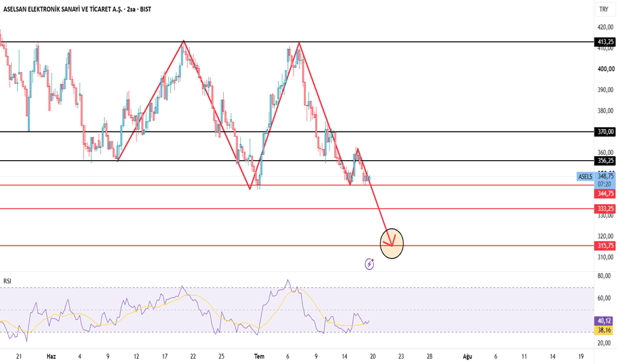Select the 413,25 resistance price label
617x364 pixels.
(606, 42)
